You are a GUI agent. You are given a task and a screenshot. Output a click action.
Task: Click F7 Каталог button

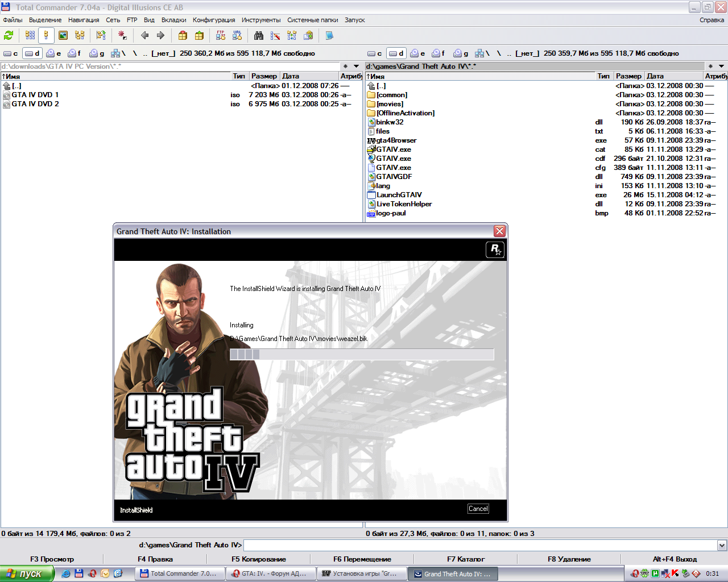click(x=466, y=559)
